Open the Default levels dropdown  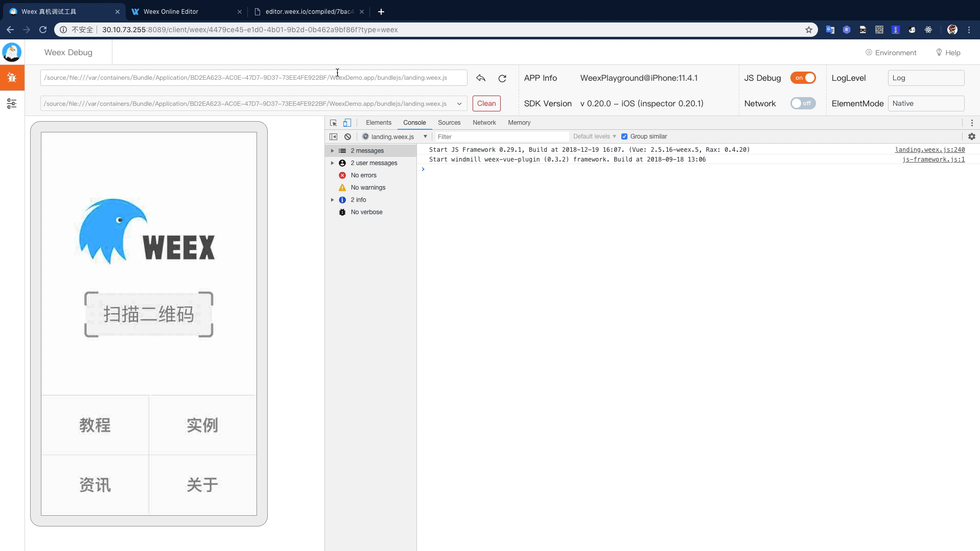(594, 136)
